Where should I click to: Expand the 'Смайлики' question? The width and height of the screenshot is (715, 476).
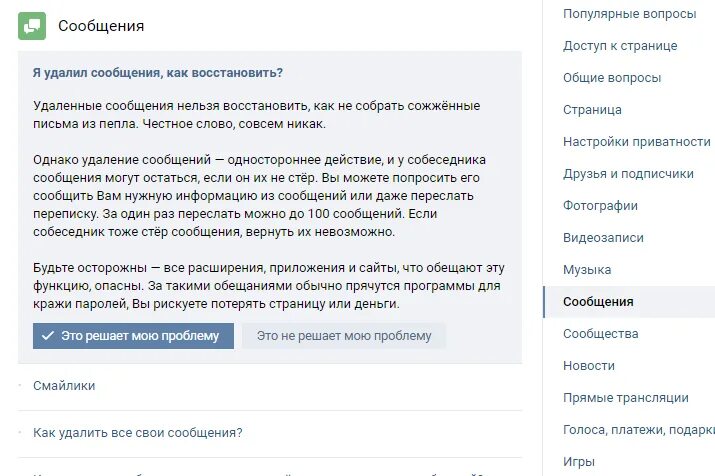click(x=64, y=385)
